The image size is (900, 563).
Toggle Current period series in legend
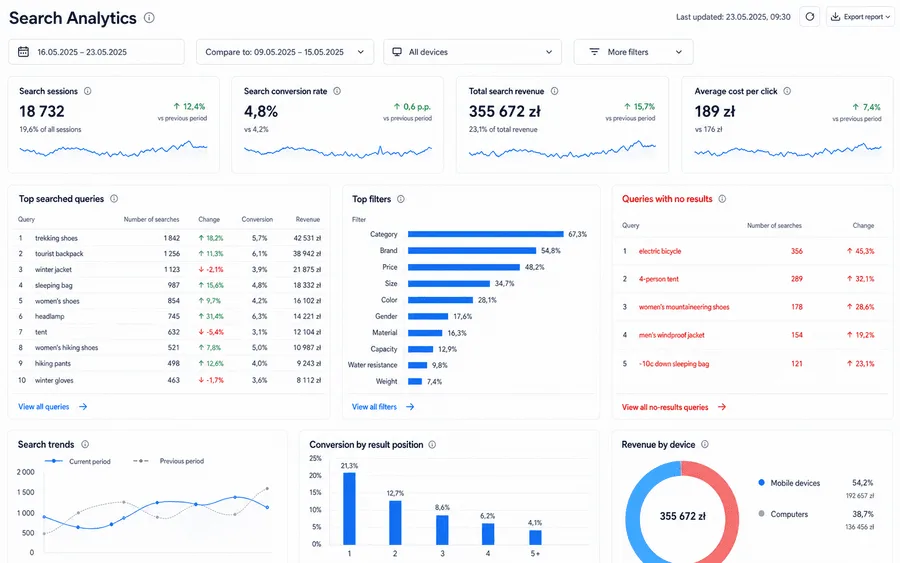tap(77, 461)
